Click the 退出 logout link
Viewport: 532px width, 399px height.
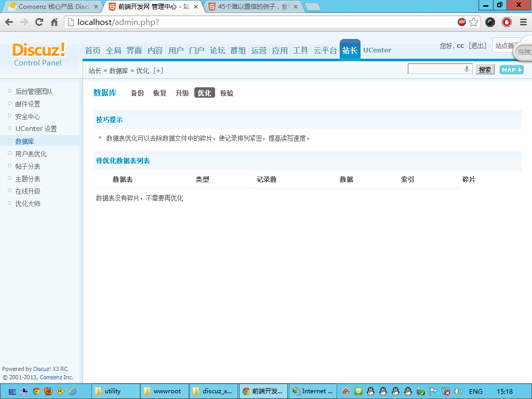pos(477,46)
